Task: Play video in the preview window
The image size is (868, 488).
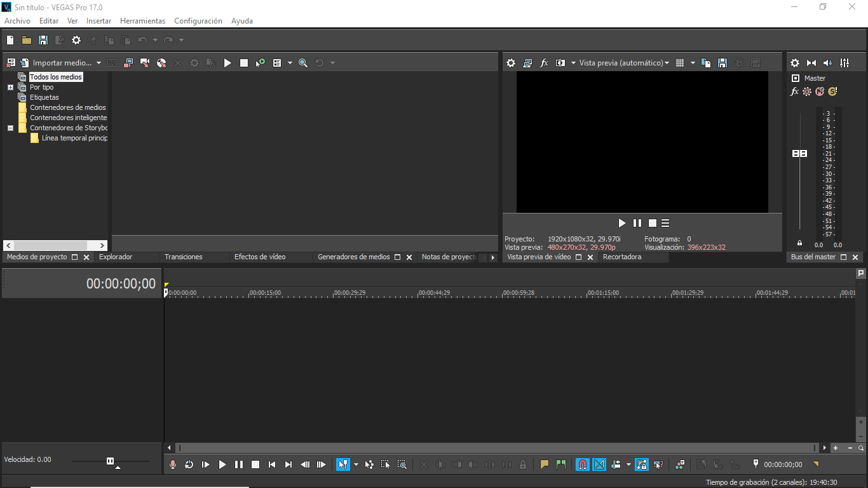Action: pos(622,223)
